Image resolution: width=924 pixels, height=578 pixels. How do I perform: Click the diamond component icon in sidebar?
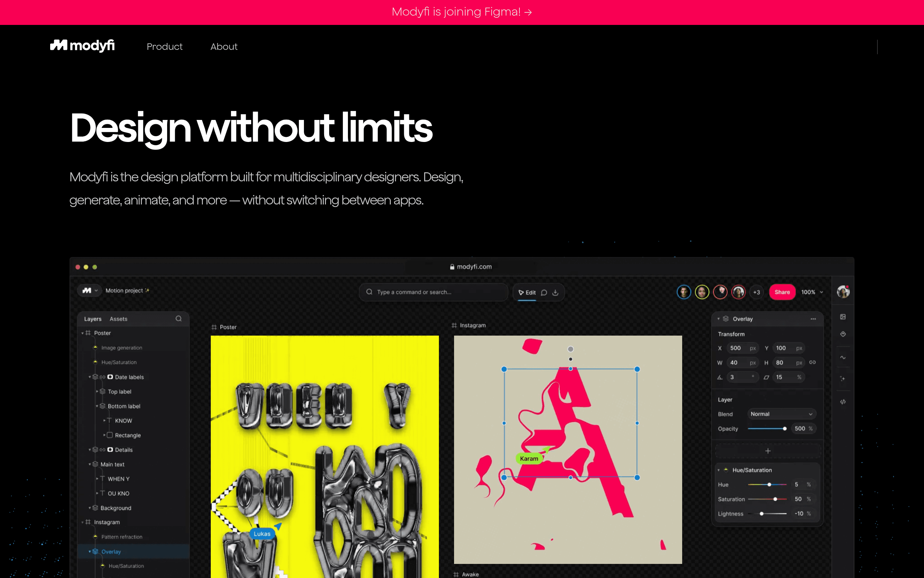843,334
